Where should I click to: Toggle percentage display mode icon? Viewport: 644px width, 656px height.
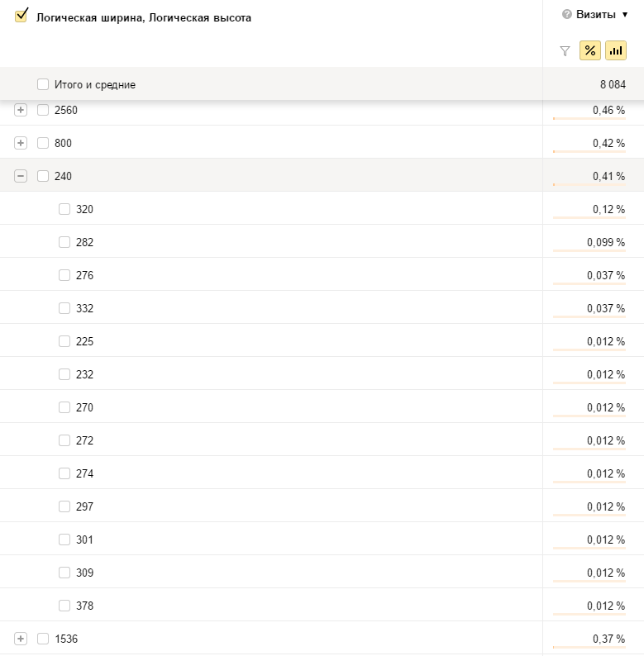coord(590,51)
